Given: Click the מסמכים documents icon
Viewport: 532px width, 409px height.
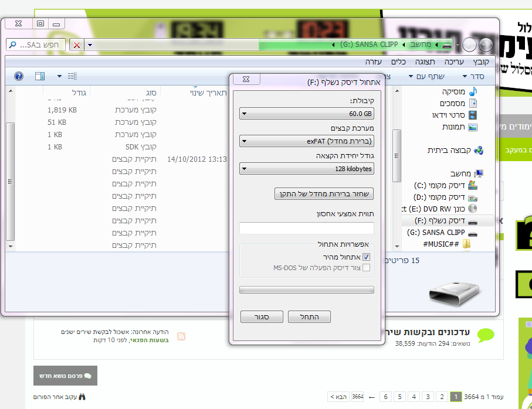Looking at the screenshot, I should (x=473, y=103).
